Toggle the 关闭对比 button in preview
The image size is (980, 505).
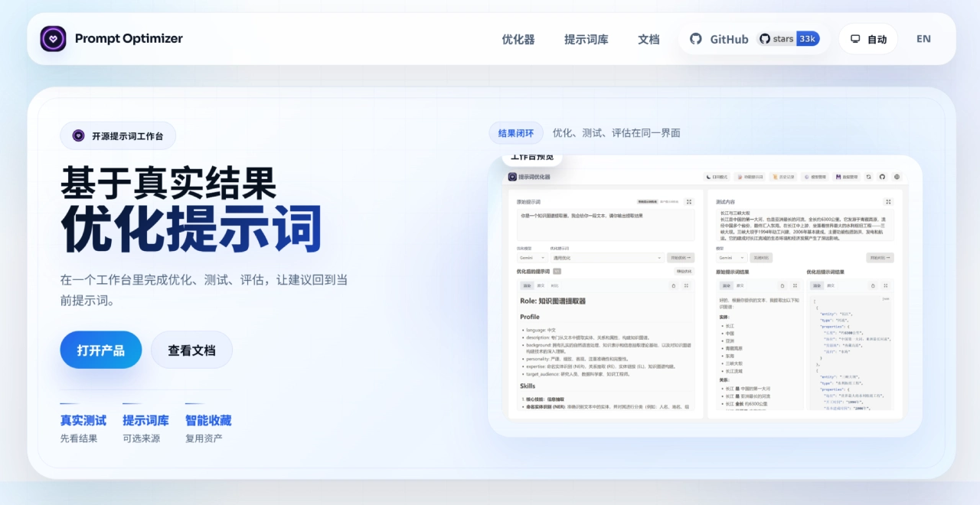click(761, 258)
